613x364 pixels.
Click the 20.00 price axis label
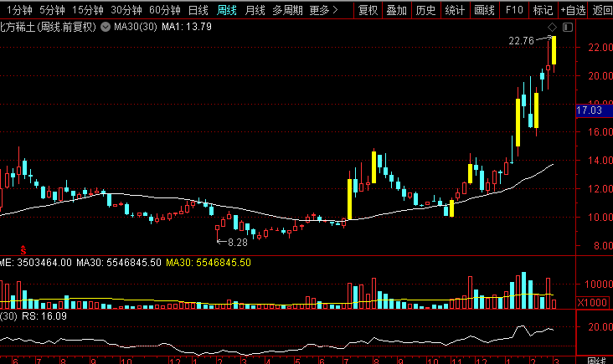tap(600, 76)
